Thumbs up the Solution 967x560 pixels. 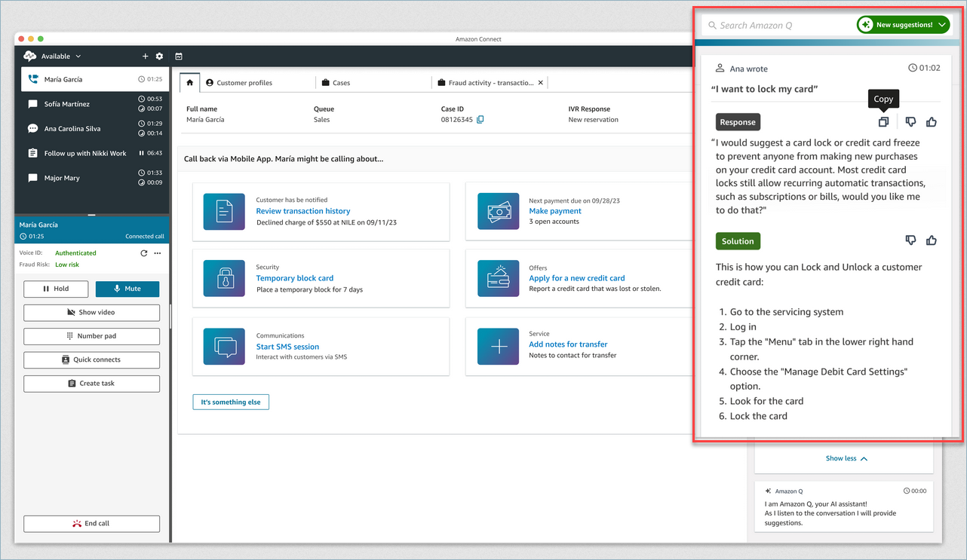point(932,240)
